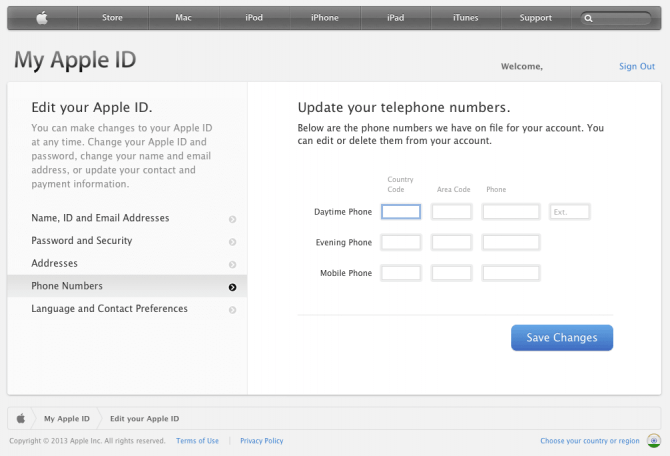
Task: Go to the iPod section
Action: (x=254, y=18)
